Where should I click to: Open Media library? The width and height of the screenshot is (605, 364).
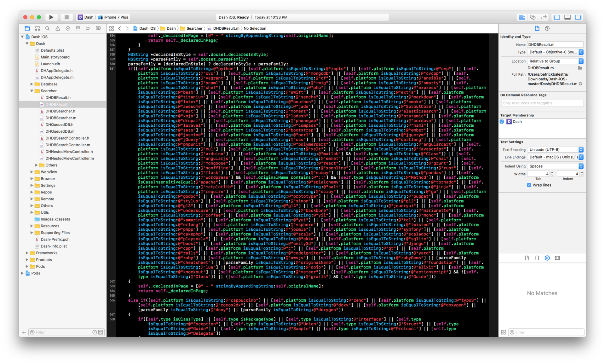(x=557, y=258)
